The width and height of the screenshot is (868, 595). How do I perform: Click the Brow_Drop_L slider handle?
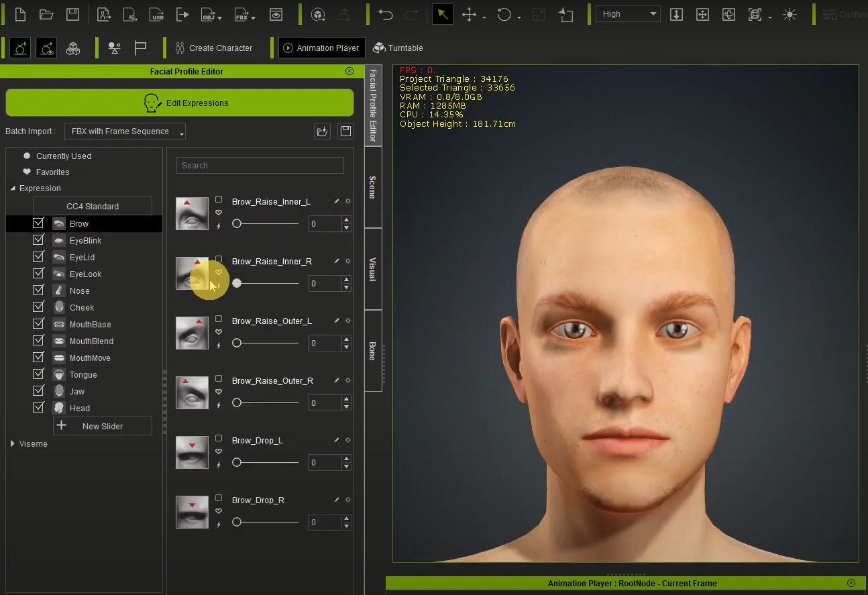point(237,462)
